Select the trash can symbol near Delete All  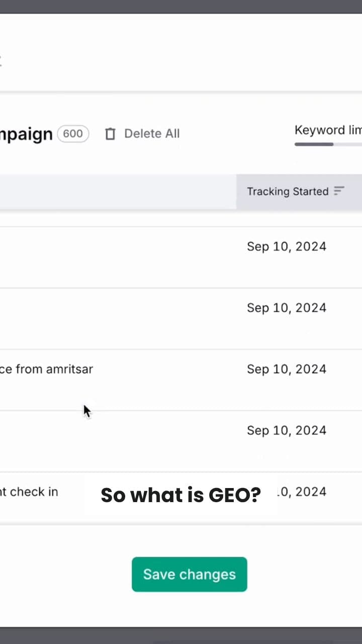110,133
